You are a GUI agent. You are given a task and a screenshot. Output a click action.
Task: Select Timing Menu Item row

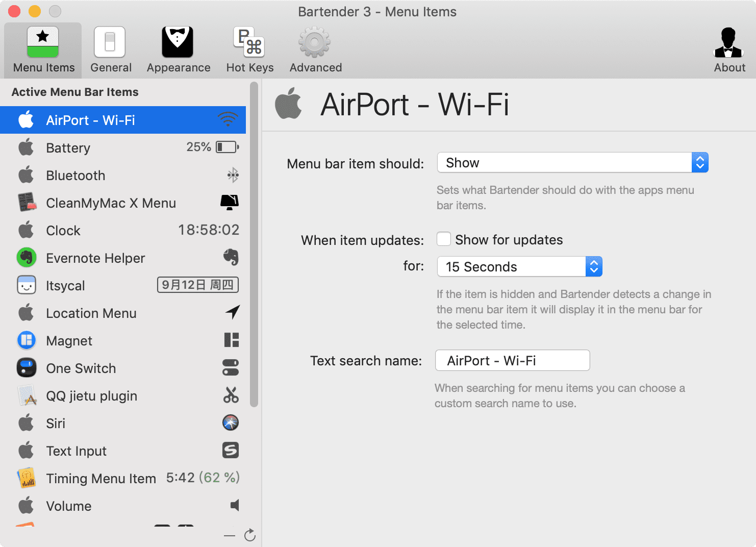click(x=123, y=478)
